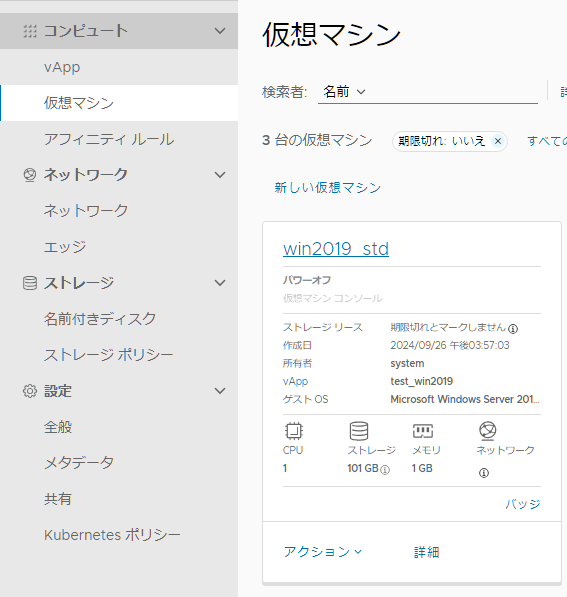Click the Microsoft Windows Server guest OS text
The height and width of the screenshot is (597, 567).
[465, 399]
